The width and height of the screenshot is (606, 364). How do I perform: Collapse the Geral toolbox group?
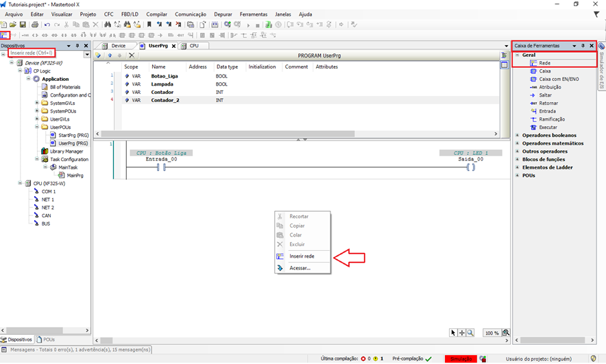click(517, 55)
